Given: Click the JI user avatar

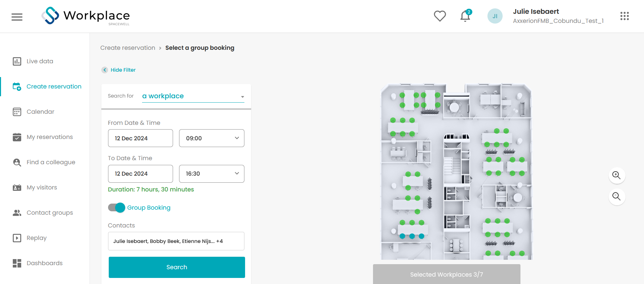Looking at the screenshot, I should click(x=495, y=16).
